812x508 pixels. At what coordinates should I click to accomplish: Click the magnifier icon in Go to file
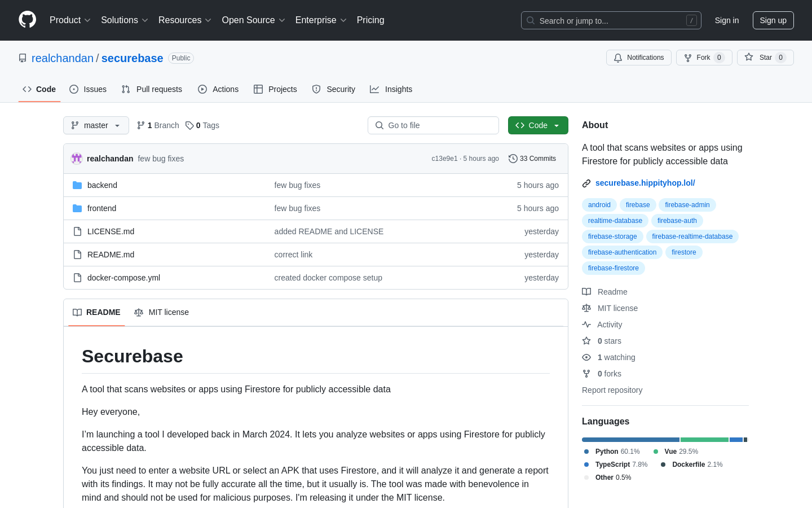pyautogui.click(x=379, y=125)
